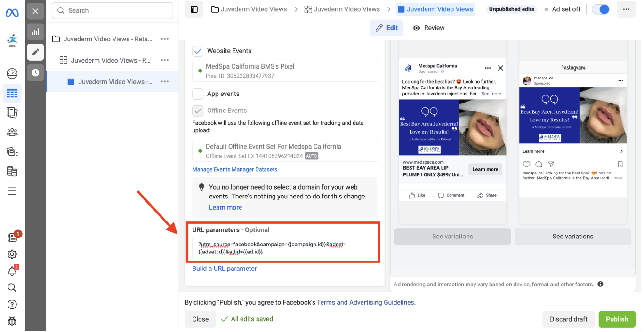
Task: Open Terms and Advertising Guidelines link
Action: 365,302
